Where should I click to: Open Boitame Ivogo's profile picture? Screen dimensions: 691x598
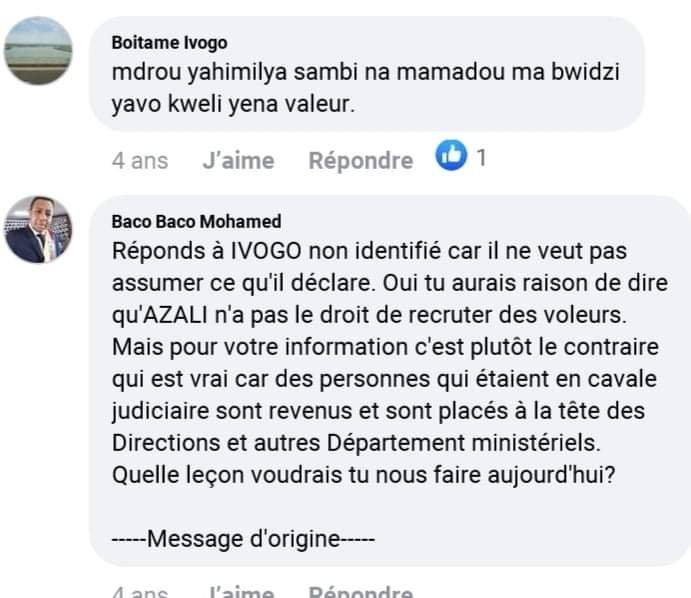[x=39, y=50]
